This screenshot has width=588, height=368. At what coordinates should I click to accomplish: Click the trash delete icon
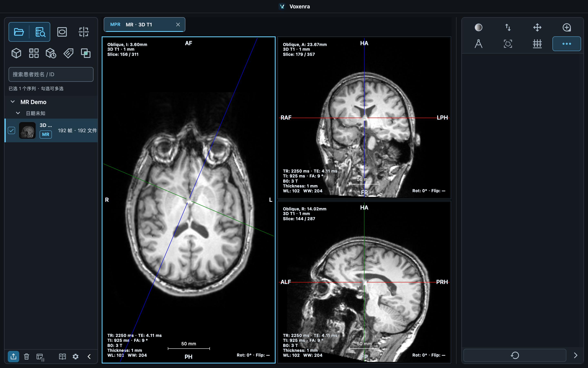tap(27, 357)
